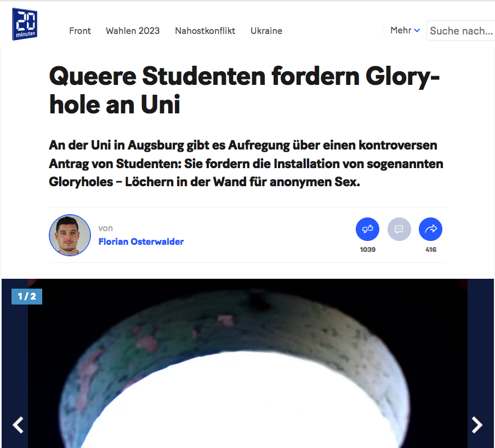Click the chevron beside Mehr
The height and width of the screenshot is (448, 495).
(x=417, y=31)
